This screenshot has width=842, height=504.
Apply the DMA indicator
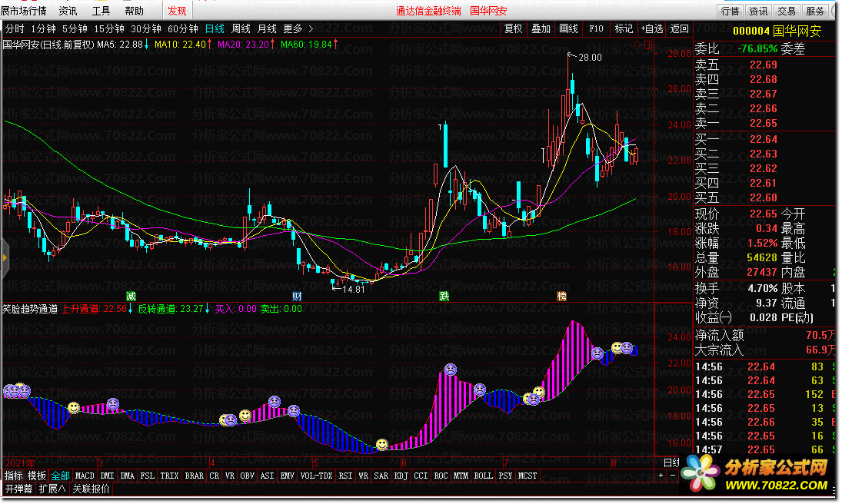point(128,476)
